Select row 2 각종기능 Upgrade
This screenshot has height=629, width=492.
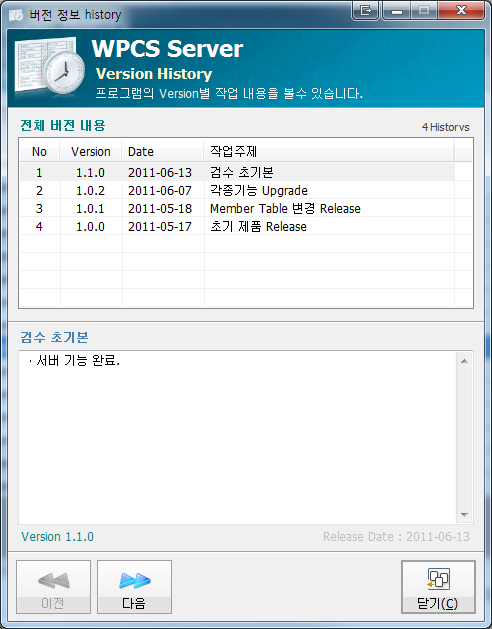pyautogui.click(x=238, y=191)
